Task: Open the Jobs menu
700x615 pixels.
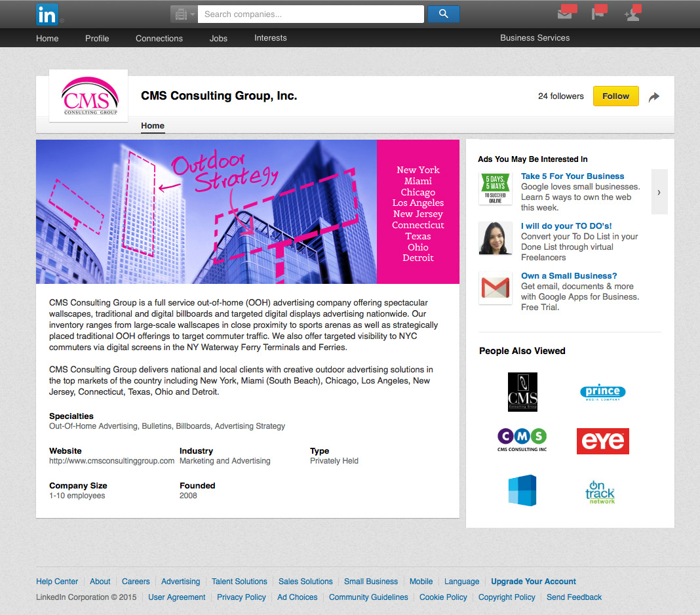Action: point(218,39)
